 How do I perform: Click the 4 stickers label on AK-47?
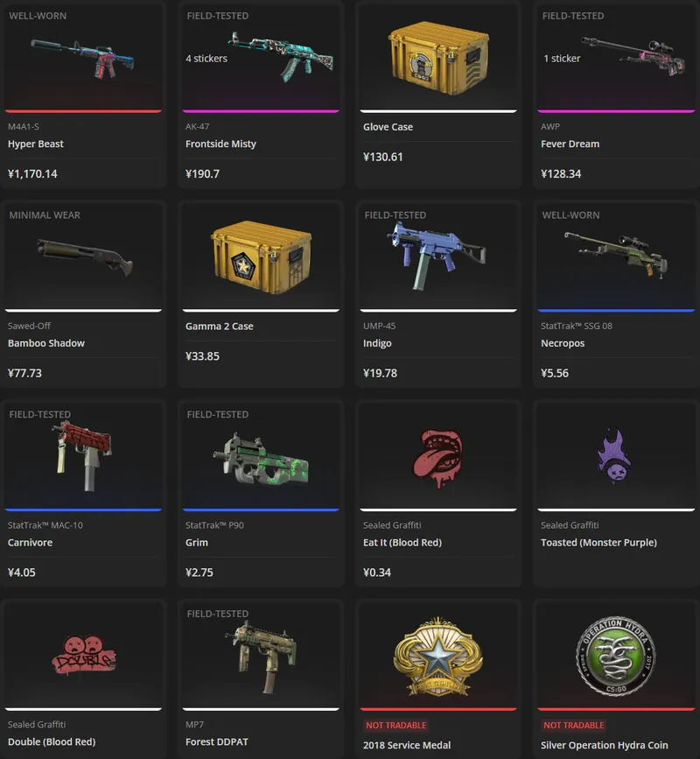(206, 59)
